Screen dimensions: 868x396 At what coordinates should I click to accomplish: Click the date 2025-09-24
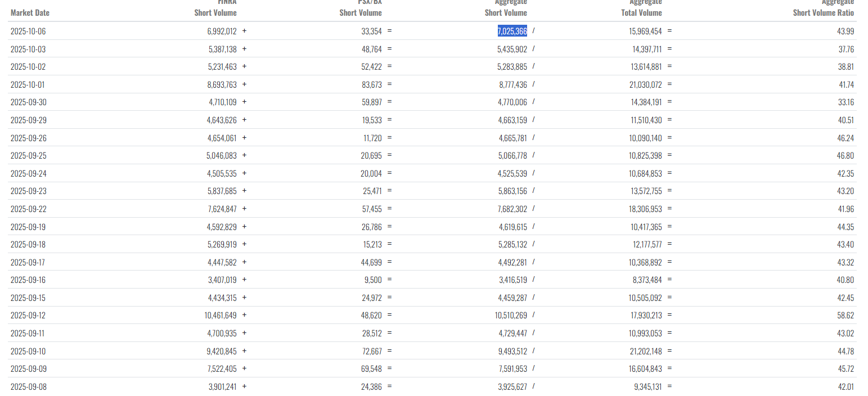tap(28, 174)
